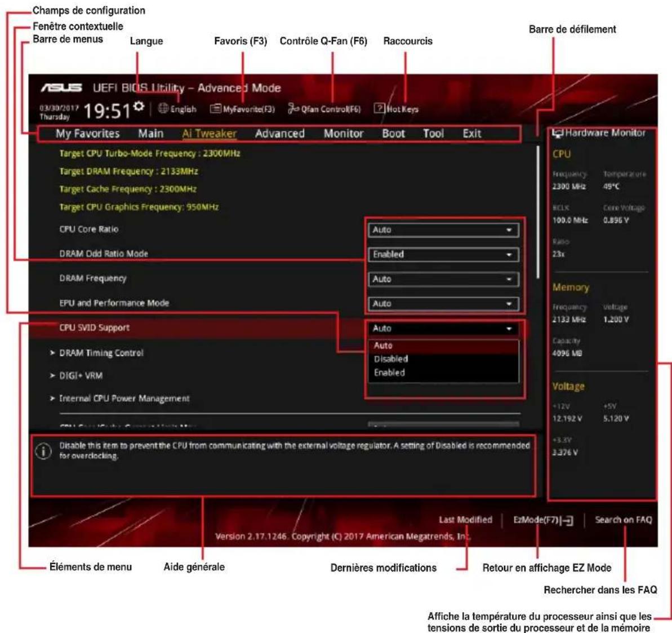Click the CPU heading in Hardware Monitor
The image size is (672, 633).
click(562, 154)
